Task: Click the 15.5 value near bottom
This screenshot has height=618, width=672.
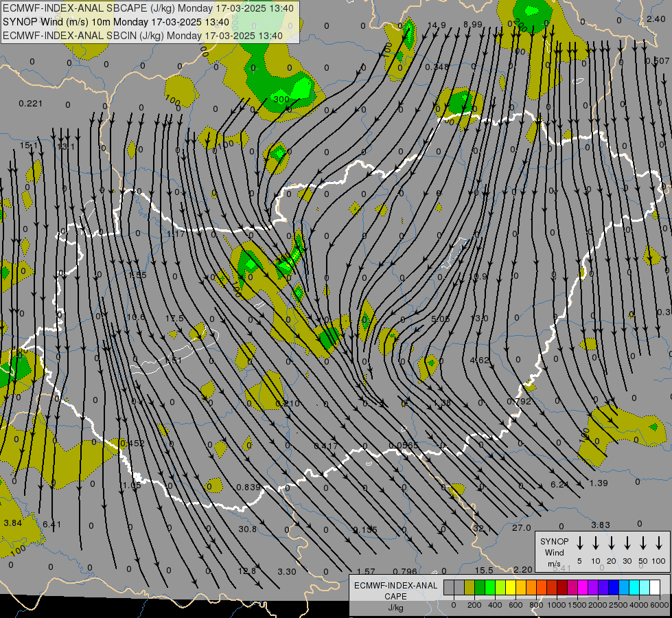Action: click(x=484, y=571)
